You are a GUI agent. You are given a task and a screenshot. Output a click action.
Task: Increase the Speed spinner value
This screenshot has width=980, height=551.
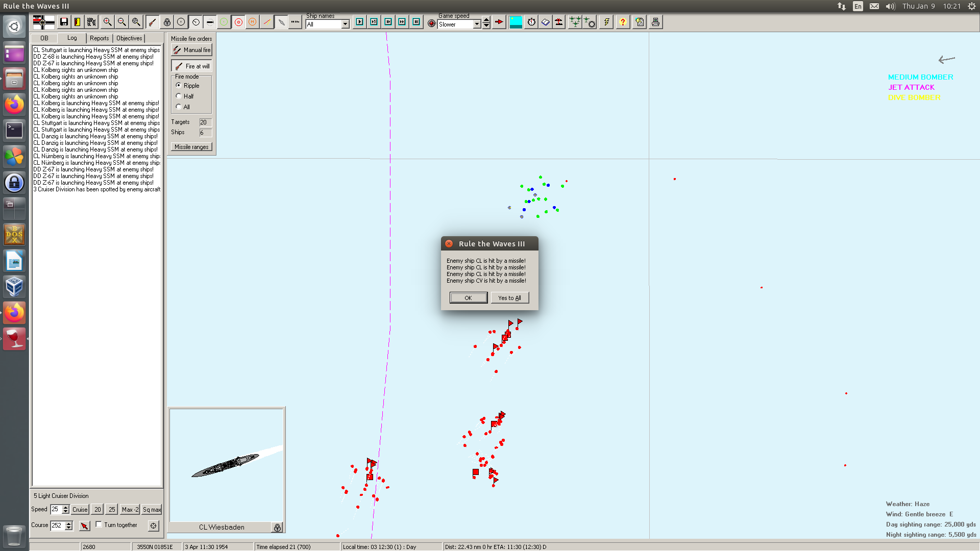tap(65, 507)
